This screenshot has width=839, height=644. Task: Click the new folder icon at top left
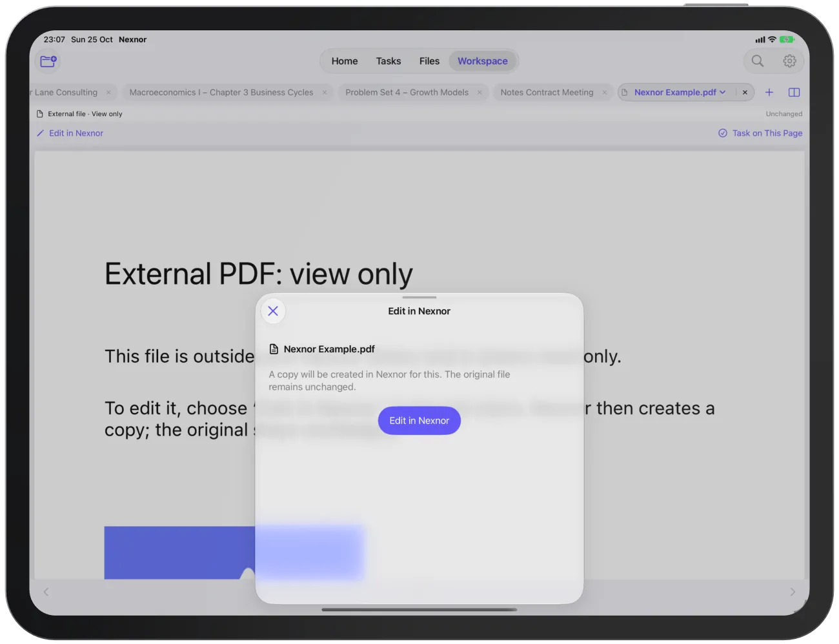pyautogui.click(x=48, y=61)
